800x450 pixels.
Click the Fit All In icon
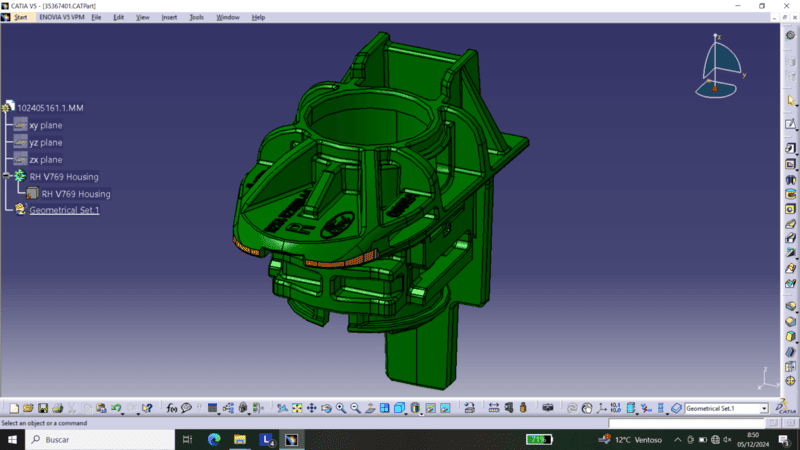[x=296, y=408]
